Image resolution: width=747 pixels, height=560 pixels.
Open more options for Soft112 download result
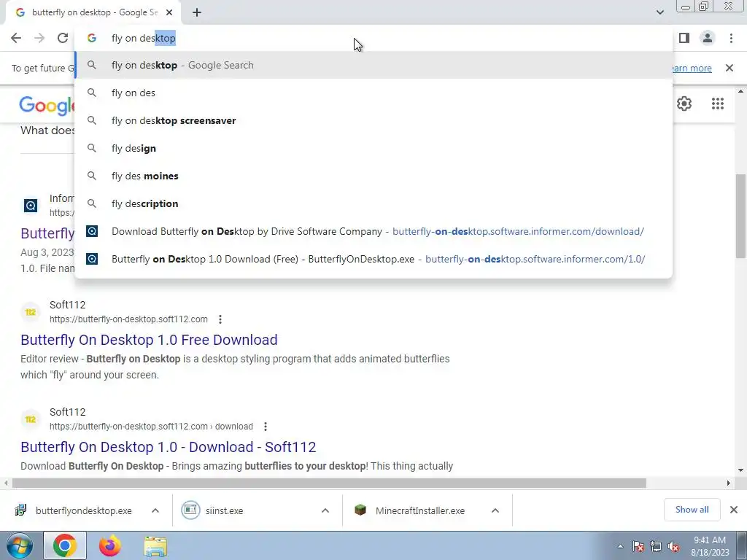tap(266, 426)
